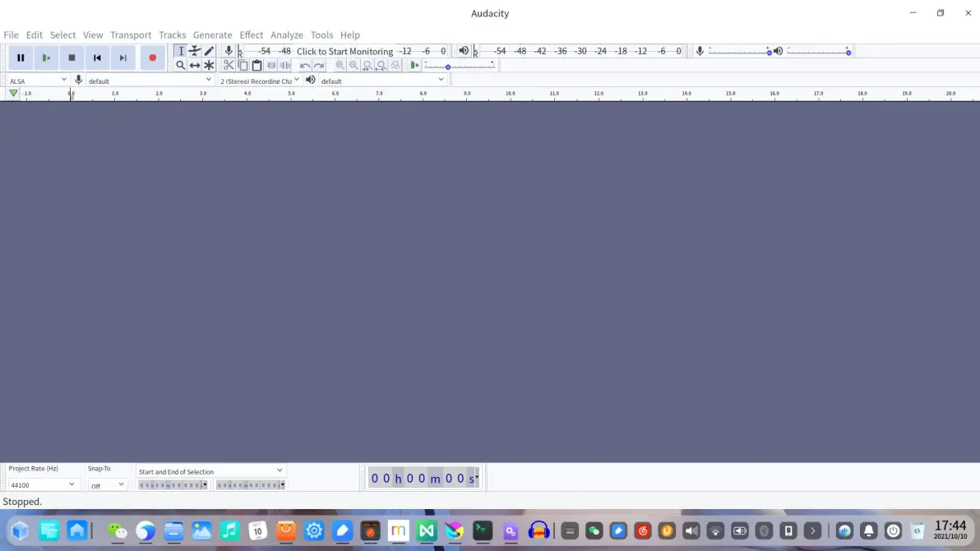Click the Fit Selection to Width icon
This screenshot has width=980, height=551.
(367, 65)
